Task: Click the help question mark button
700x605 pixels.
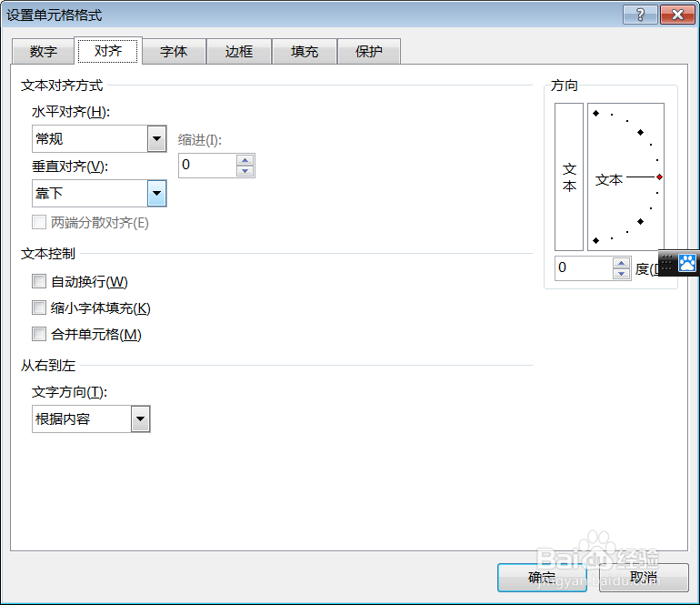Action: point(640,15)
